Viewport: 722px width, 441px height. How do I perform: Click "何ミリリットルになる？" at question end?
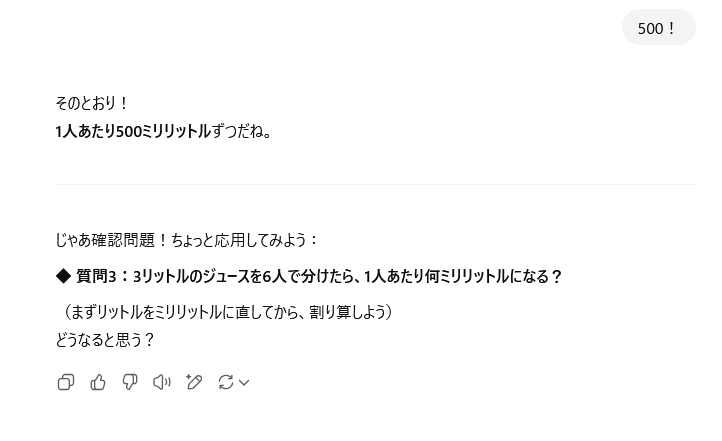pos(493,276)
